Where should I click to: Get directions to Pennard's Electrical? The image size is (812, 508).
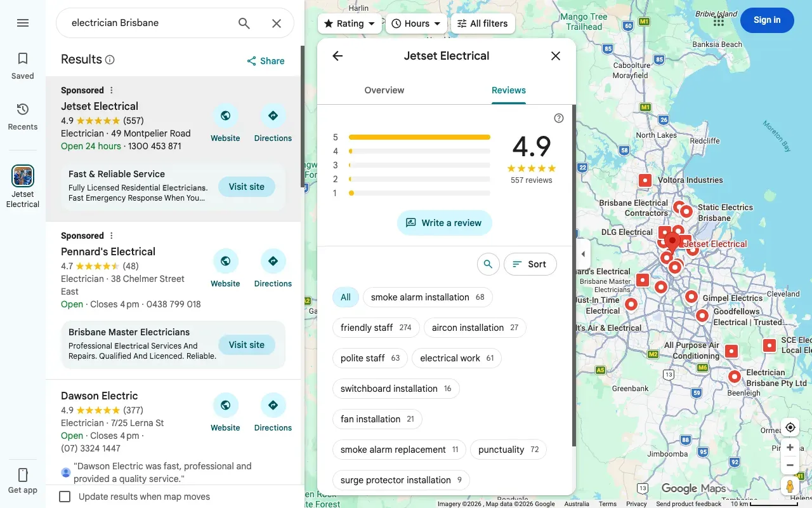273,261
